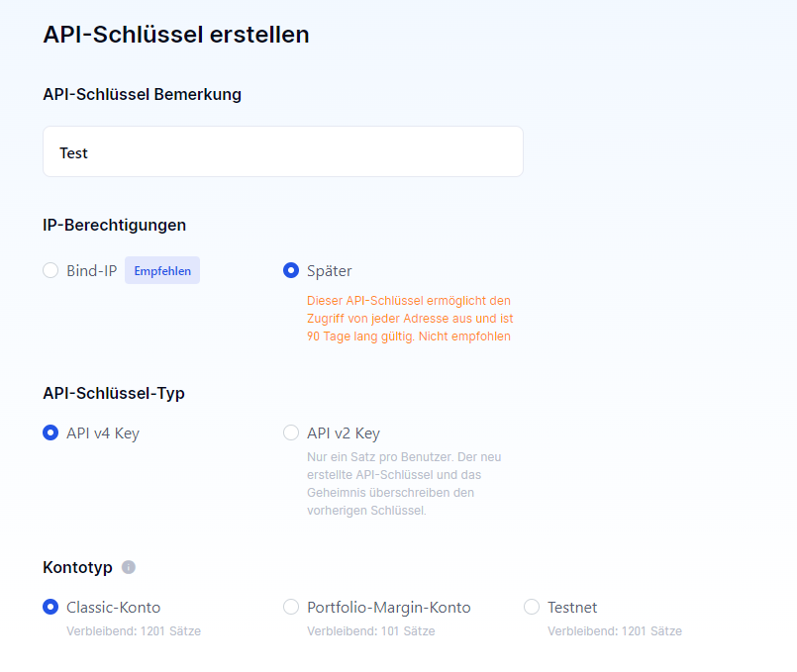
Task: Click the Kontotyp section label
Action: pyautogui.click(x=76, y=567)
